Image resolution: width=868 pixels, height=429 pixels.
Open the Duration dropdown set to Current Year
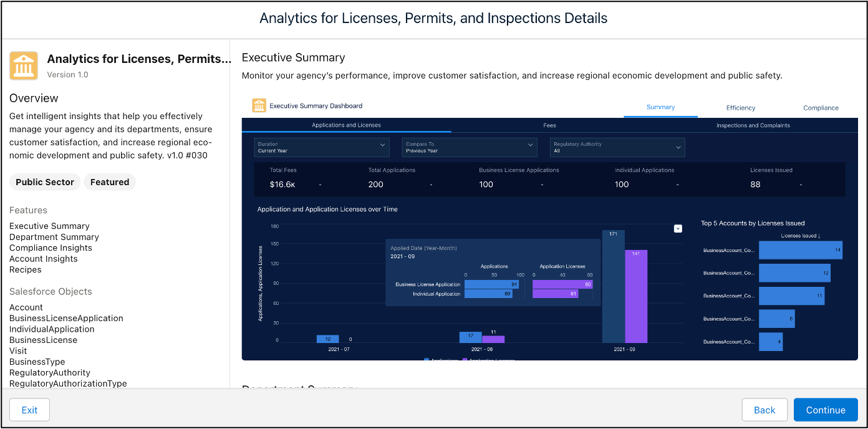click(321, 147)
